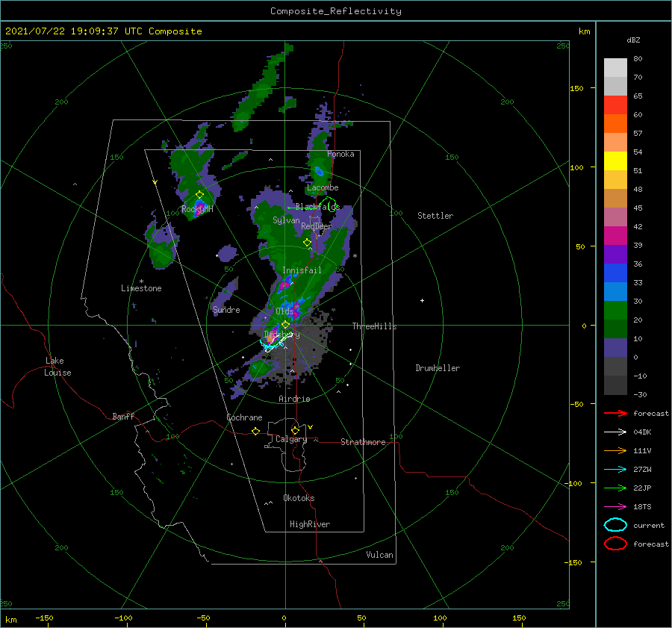672x628 pixels.
Task: Select the magenta 39-42 dBZ color swatch
Action: (615, 236)
